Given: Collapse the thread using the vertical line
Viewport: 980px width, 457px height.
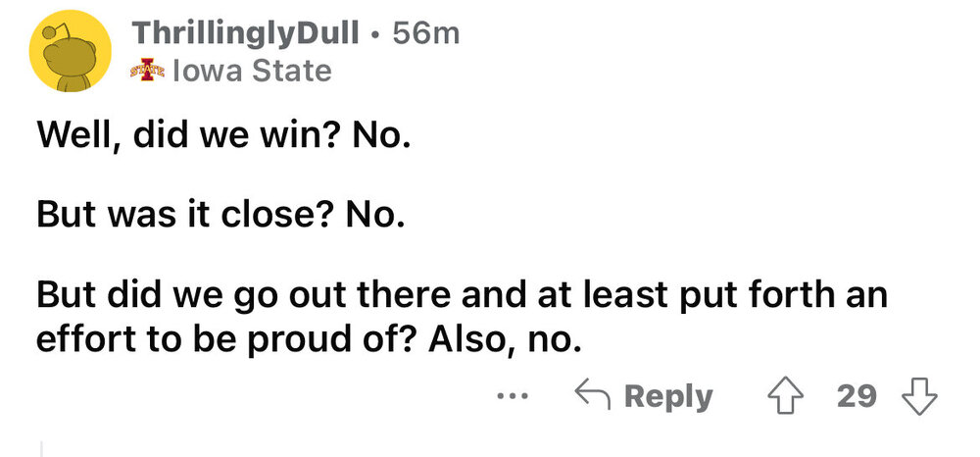Looking at the screenshot, I should pos(42,446).
